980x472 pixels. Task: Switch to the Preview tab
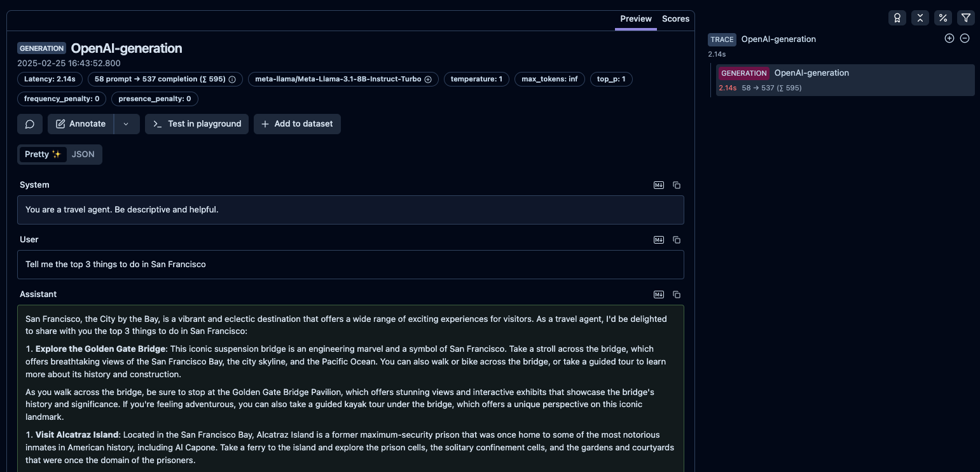click(636, 19)
